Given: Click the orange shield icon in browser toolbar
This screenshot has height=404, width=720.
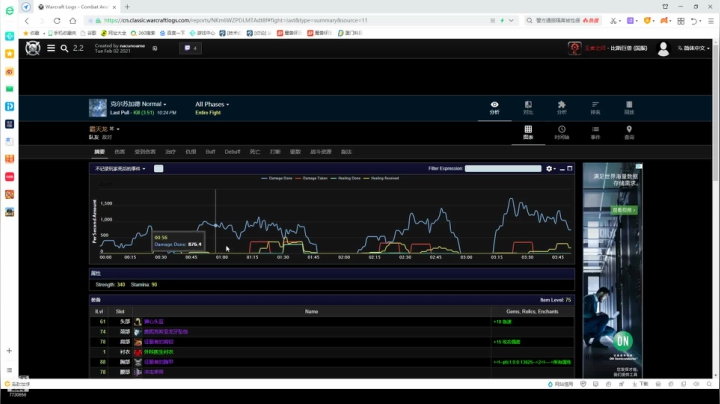Looking at the screenshot, I should click(647, 21).
